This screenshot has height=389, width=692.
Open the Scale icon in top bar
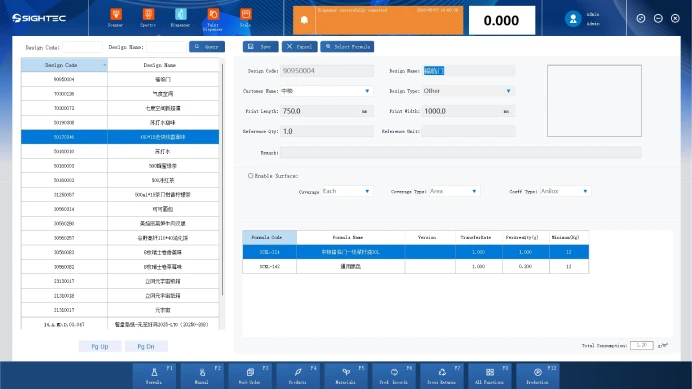[245, 18]
